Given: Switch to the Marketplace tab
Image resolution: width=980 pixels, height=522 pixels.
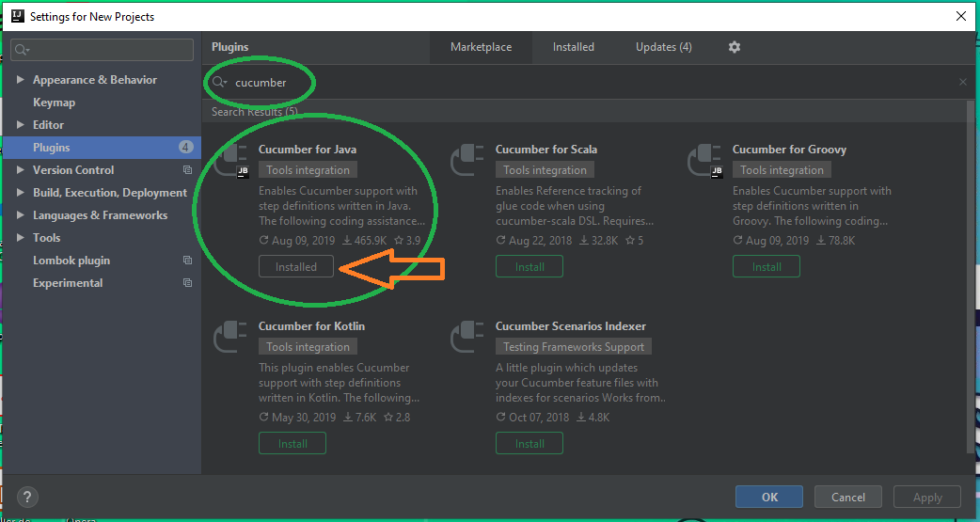Looking at the screenshot, I should tap(482, 47).
